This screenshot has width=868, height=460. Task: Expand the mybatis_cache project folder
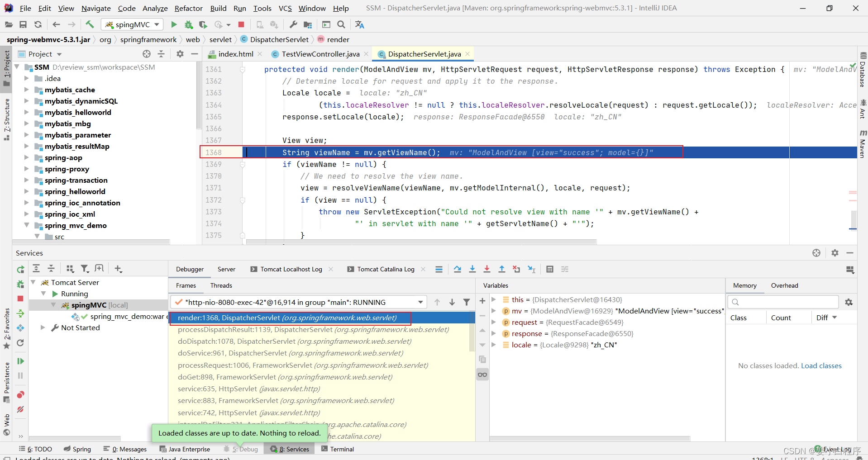(x=26, y=90)
